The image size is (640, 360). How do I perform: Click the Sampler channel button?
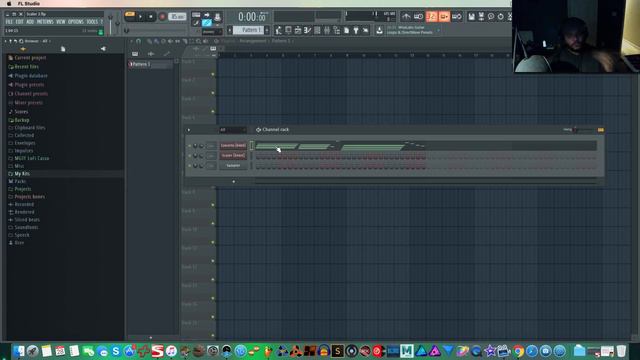tap(233, 166)
